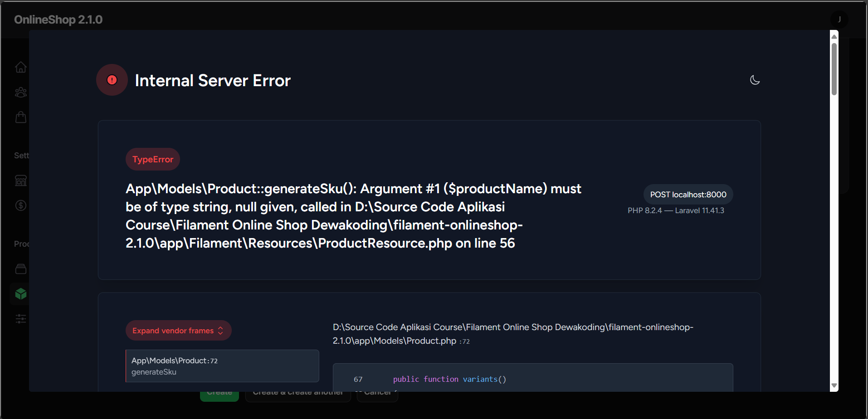Click the POST localhost:8000 request badge
The height and width of the screenshot is (419, 868).
(688, 195)
